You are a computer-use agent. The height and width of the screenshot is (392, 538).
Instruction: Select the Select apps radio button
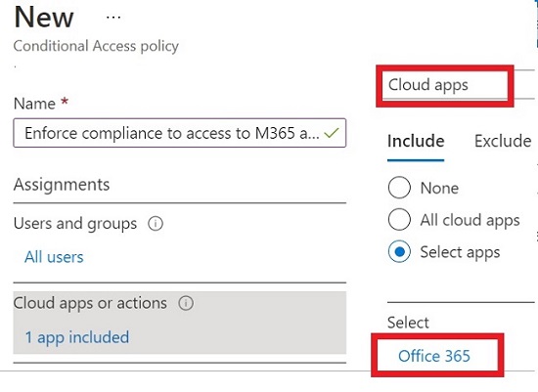(x=399, y=252)
